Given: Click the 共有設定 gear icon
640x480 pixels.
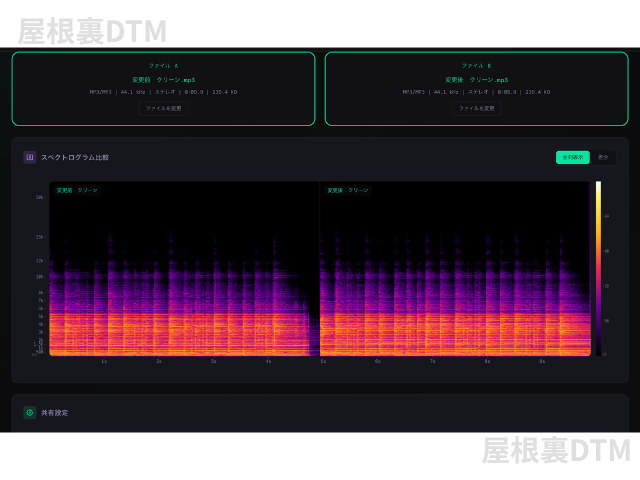Looking at the screenshot, I should tap(30, 413).
